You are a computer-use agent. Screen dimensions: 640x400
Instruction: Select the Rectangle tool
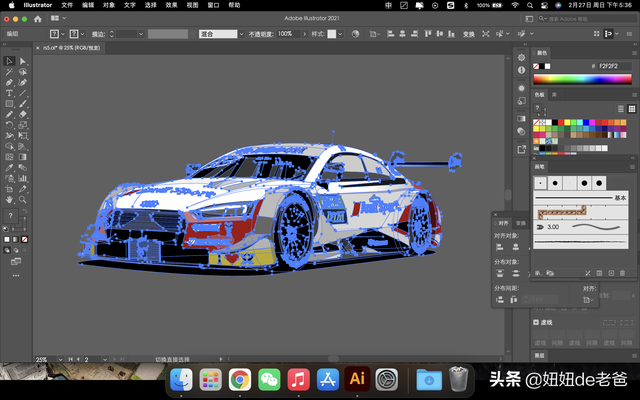(9, 103)
